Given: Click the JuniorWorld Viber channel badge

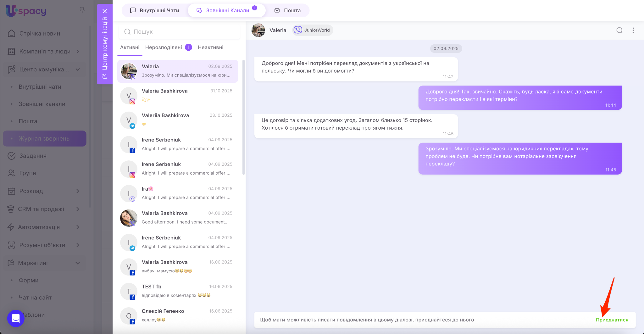Looking at the screenshot, I should pyautogui.click(x=312, y=30).
